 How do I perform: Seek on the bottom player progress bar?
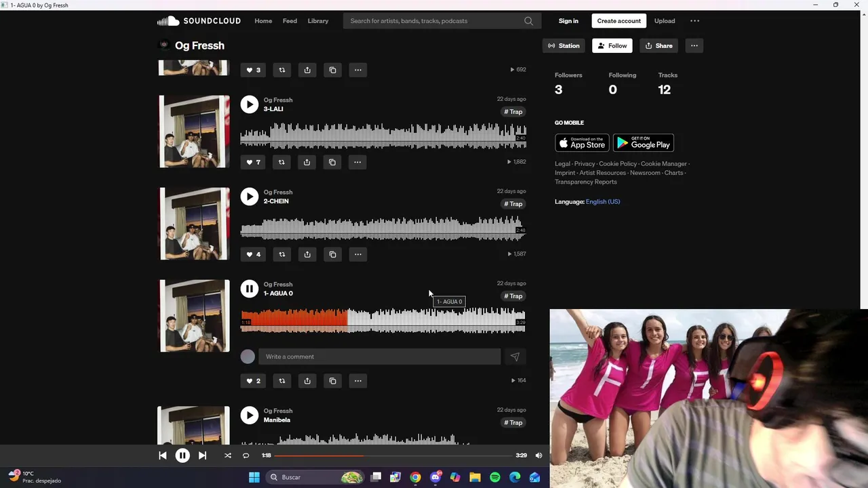(393, 455)
